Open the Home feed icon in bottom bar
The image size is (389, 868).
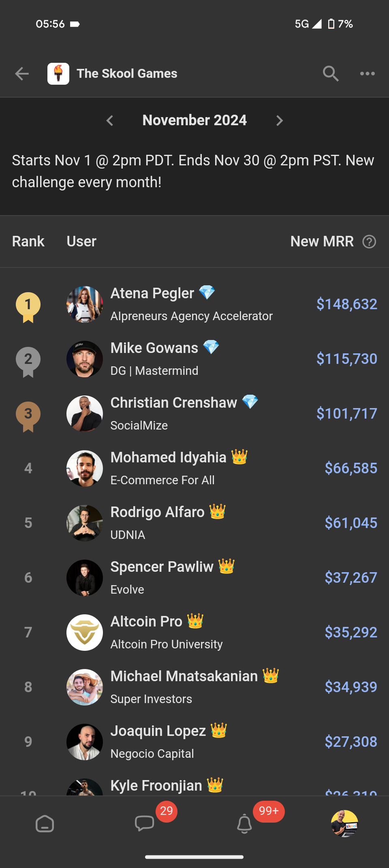(45, 823)
